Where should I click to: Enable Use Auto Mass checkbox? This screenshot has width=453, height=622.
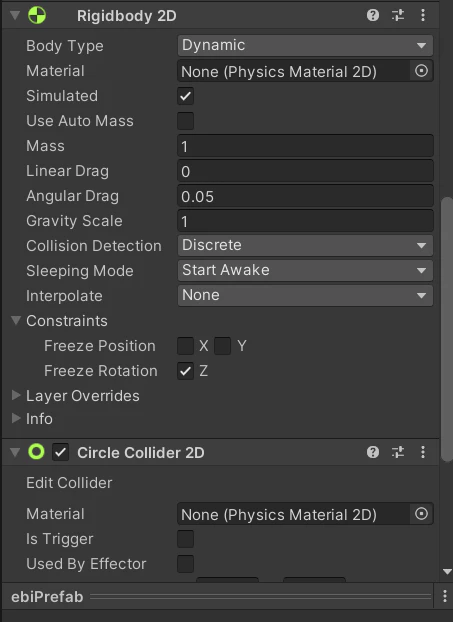click(186, 121)
